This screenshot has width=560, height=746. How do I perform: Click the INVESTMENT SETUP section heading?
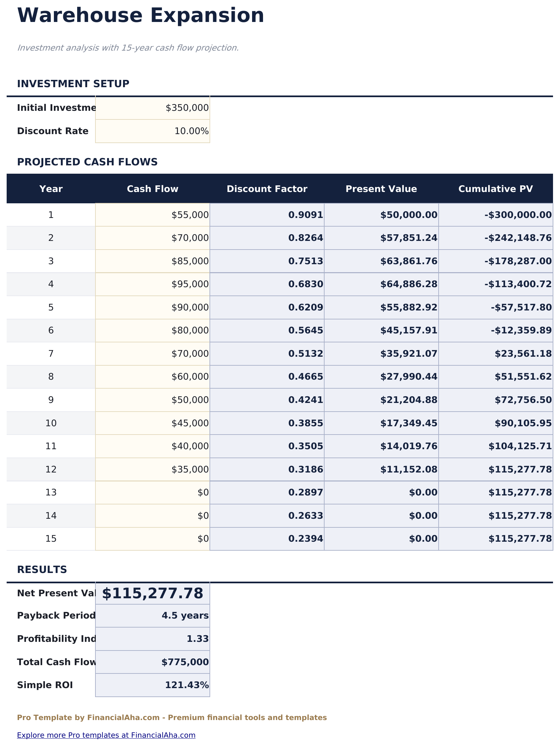tap(73, 83)
